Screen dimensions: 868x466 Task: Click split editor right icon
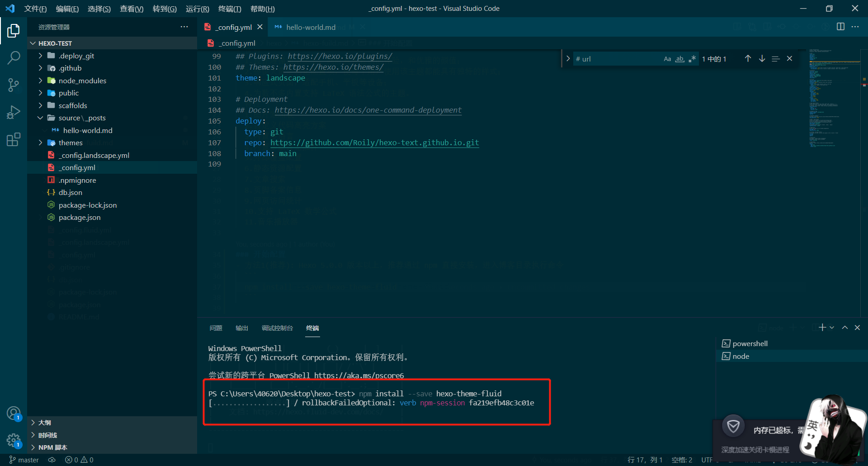(x=840, y=27)
